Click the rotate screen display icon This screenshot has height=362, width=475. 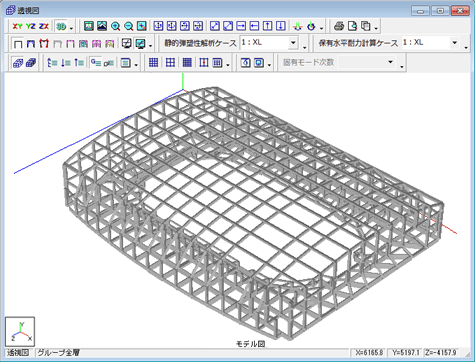pos(246,62)
